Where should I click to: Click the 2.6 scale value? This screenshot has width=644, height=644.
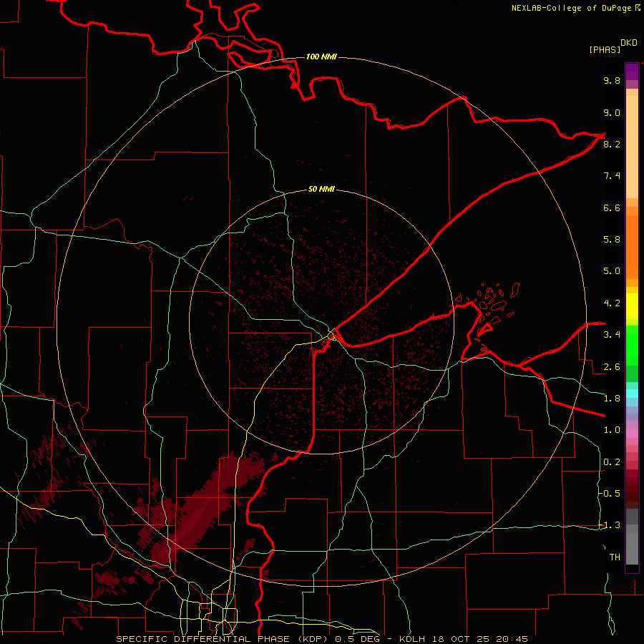point(612,367)
